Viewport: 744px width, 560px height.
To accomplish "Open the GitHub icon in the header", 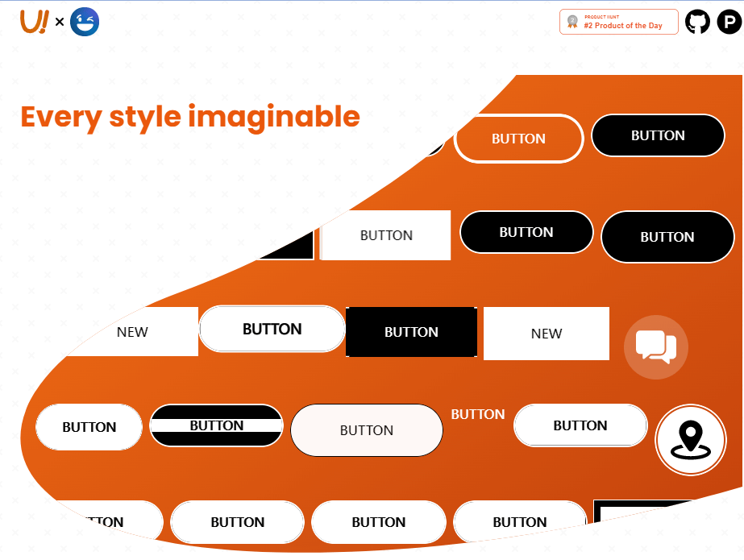I will point(697,22).
